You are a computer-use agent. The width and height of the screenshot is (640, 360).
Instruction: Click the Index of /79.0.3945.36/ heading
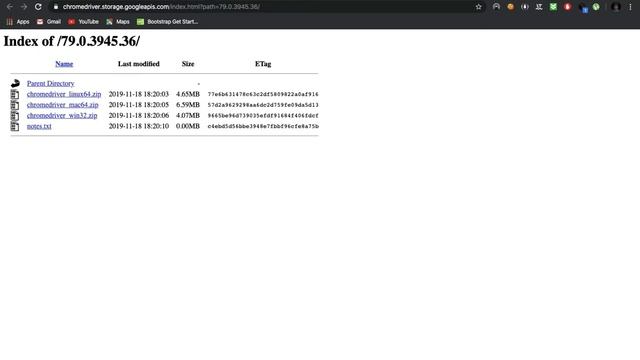[x=72, y=41]
